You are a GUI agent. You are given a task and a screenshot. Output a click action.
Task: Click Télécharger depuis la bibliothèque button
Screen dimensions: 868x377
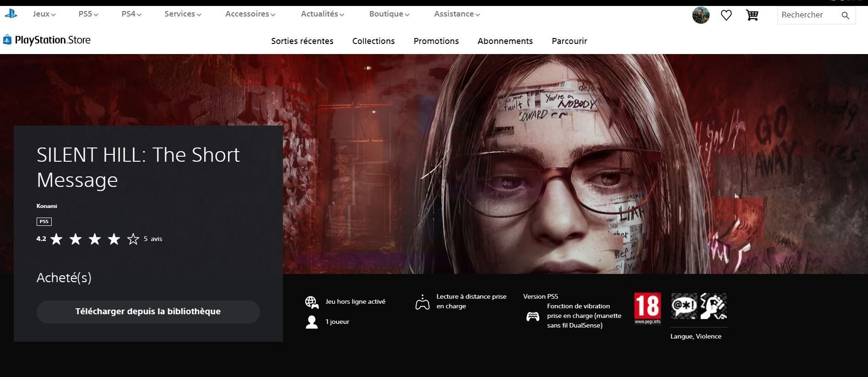click(x=148, y=311)
